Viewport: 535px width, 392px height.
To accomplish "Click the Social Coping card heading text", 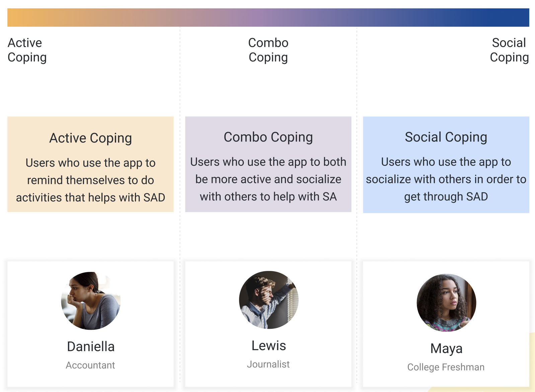I will (x=446, y=137).
